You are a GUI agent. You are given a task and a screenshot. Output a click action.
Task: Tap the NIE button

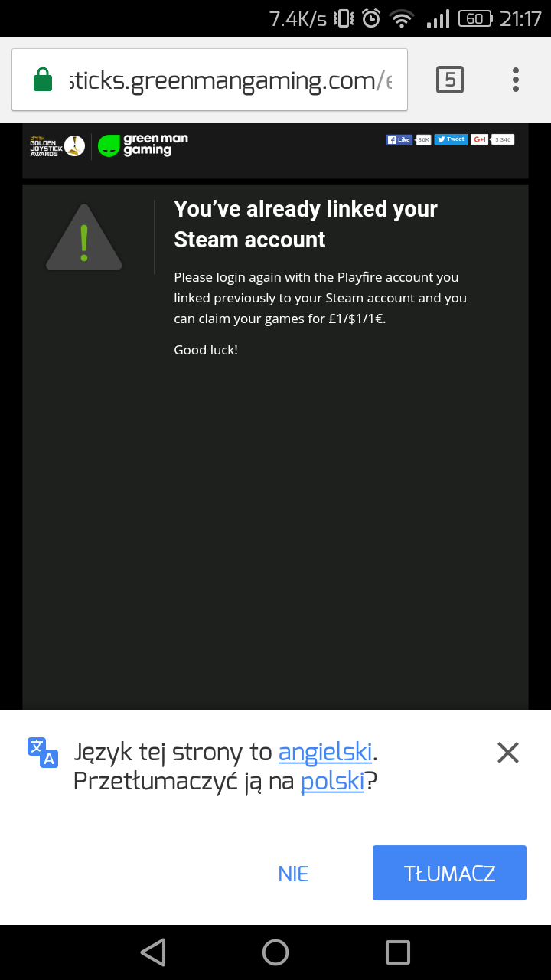click(x=294, y=874)
